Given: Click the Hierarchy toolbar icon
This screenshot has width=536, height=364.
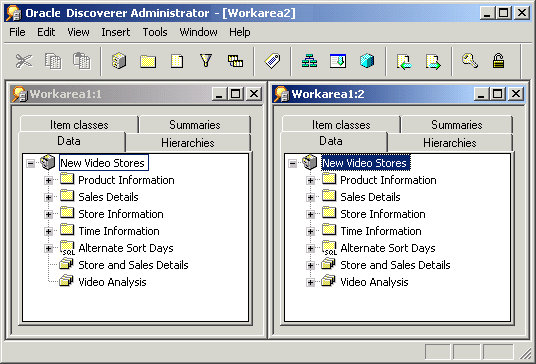Looking at the screenshot, I should coord(309,61).
